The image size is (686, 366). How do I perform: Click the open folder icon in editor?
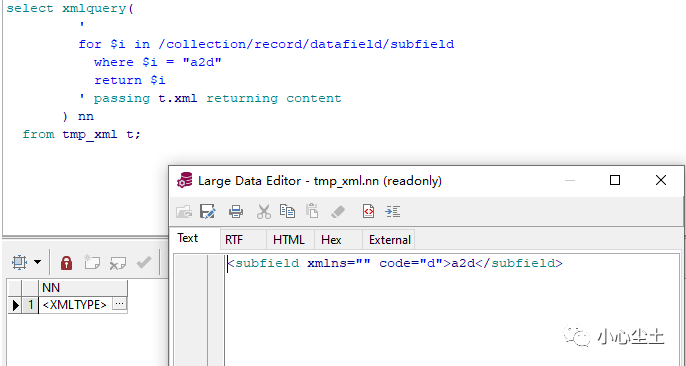184,212
